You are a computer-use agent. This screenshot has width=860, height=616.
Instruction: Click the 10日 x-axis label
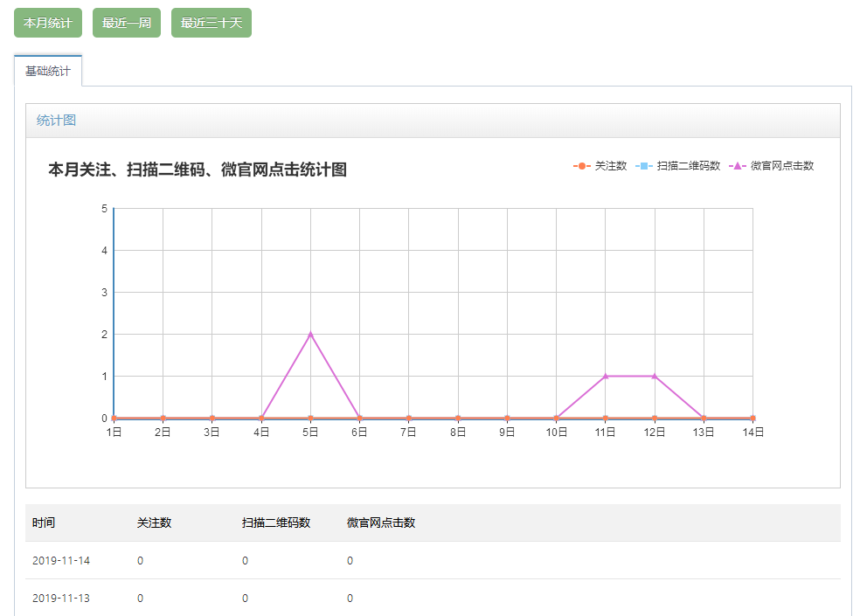(556, 433)
